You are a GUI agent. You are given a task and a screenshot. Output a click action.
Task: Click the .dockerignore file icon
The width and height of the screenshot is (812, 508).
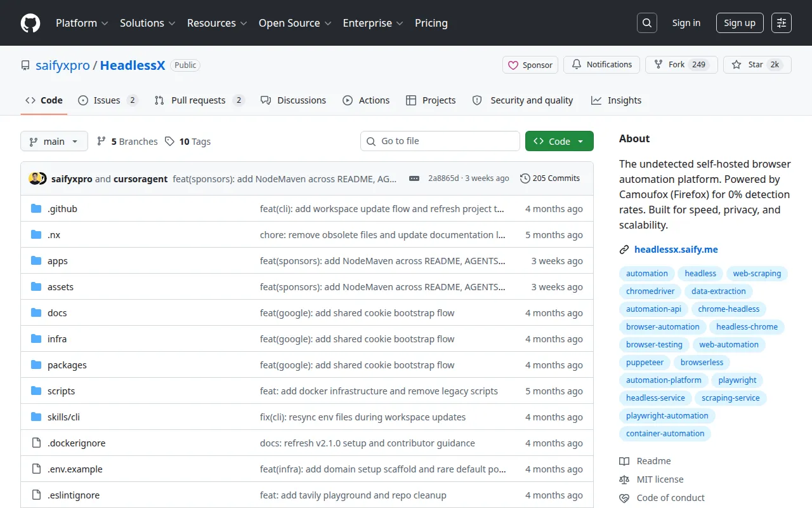[x=36, y=443]
